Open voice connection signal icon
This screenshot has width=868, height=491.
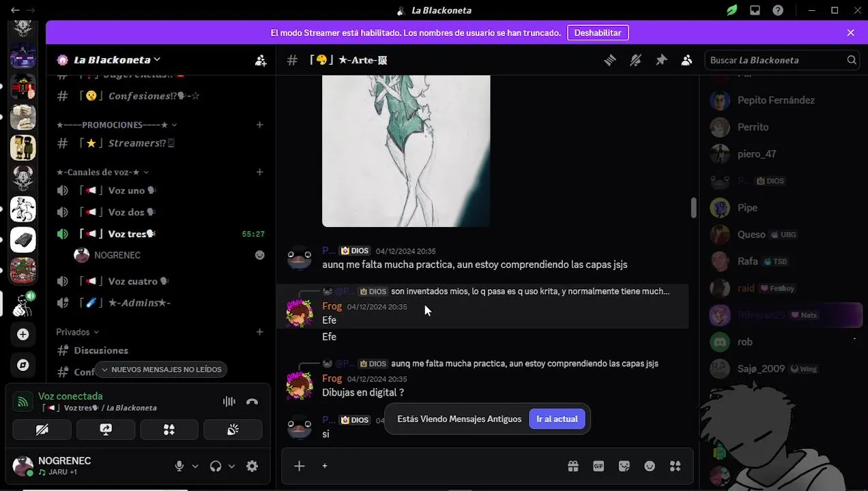(x=23, y=402)
